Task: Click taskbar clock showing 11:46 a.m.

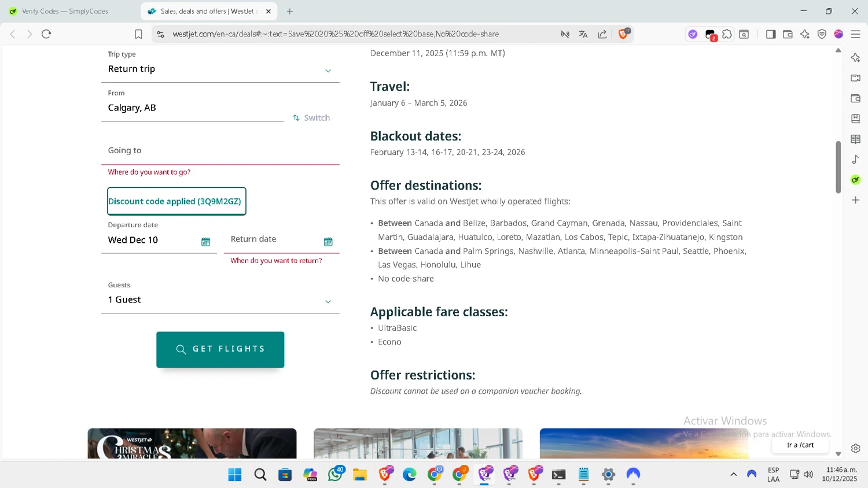Action: point(841,474)
